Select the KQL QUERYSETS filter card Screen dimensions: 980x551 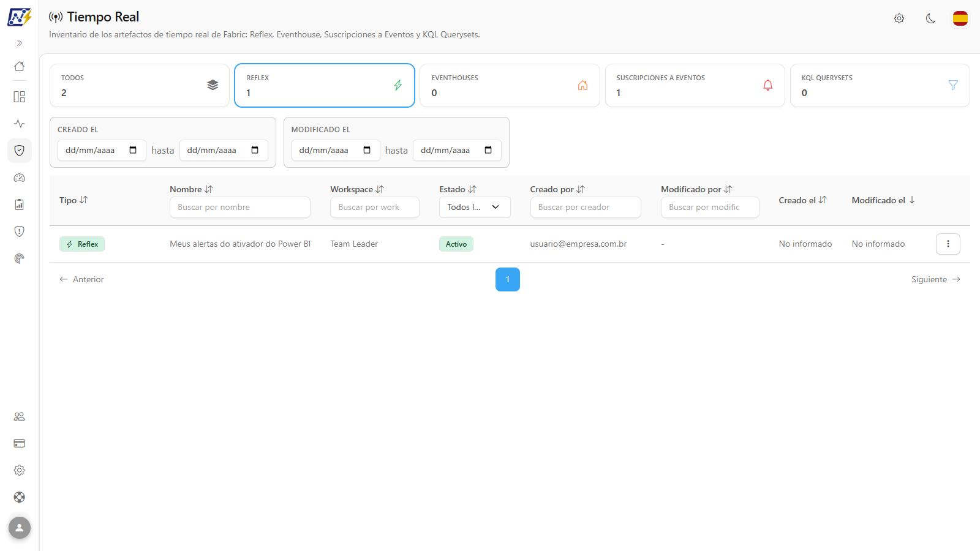(880, 86)
